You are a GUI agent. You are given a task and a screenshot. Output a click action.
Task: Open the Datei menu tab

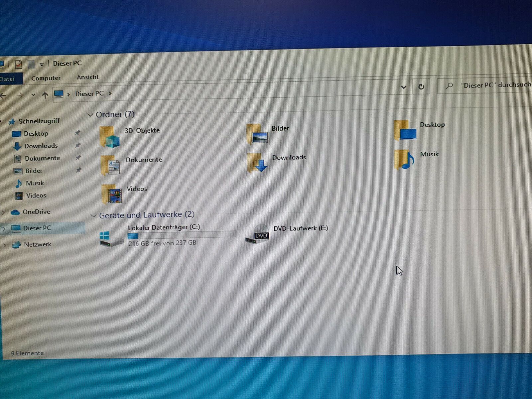pyautogui.click(x=8, y=79)
